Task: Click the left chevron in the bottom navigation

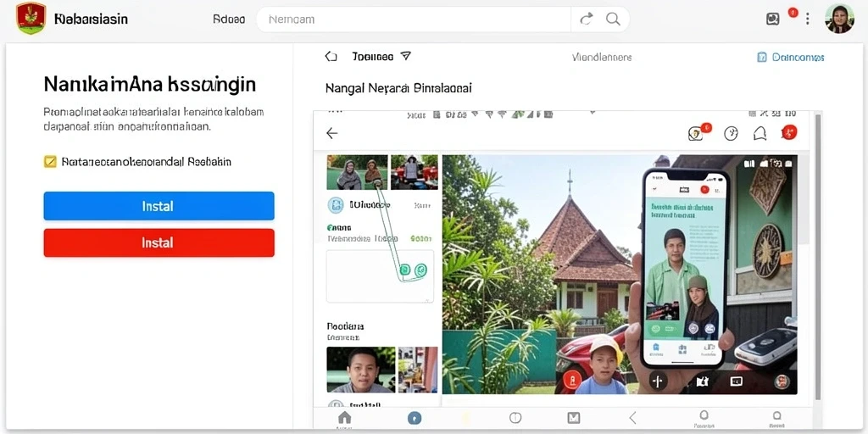Action: click(x=632, y=418)
